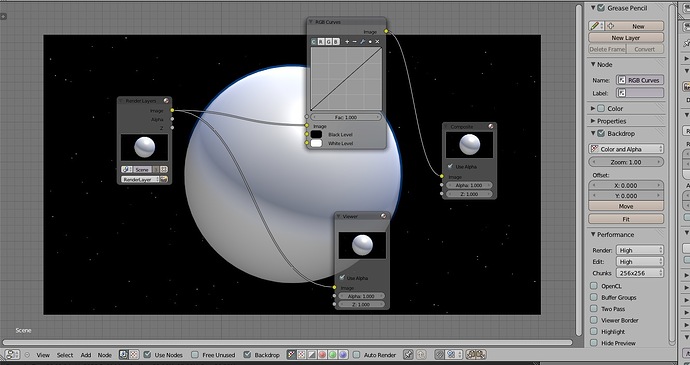The image size is (690, 365).
Task: Collapse the Grease Pencil panel
Action: [x=593, y=8]
